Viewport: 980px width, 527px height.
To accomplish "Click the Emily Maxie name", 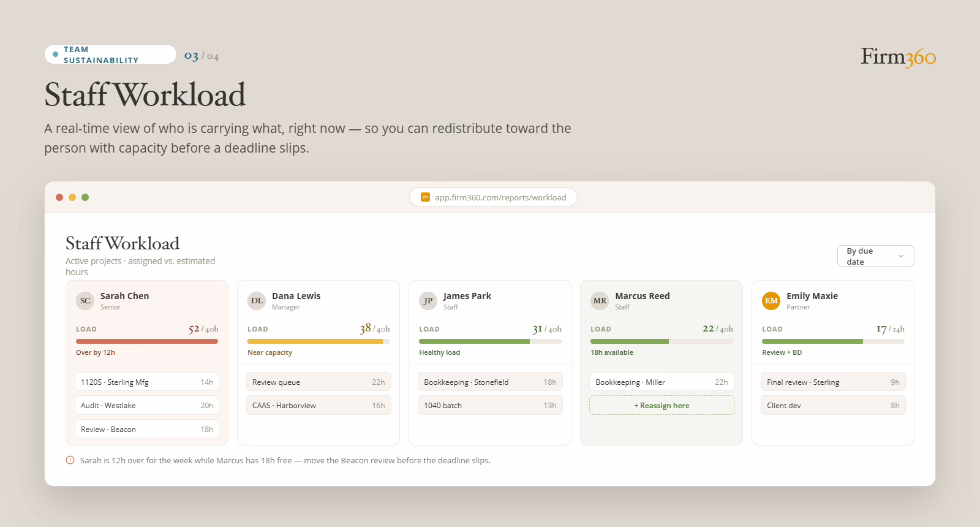I will click(812, 296).
